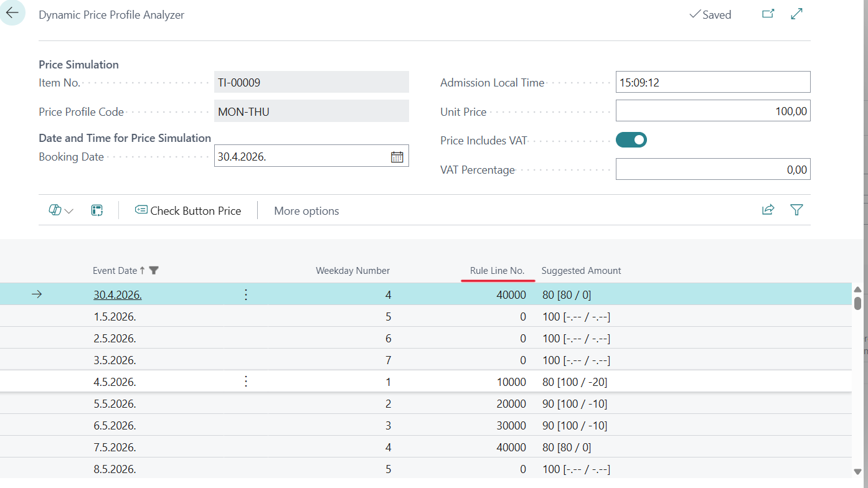Open the 30.4.2026. event date link
The width and height of the screenshot is (868, 488).
pos(118,294)
